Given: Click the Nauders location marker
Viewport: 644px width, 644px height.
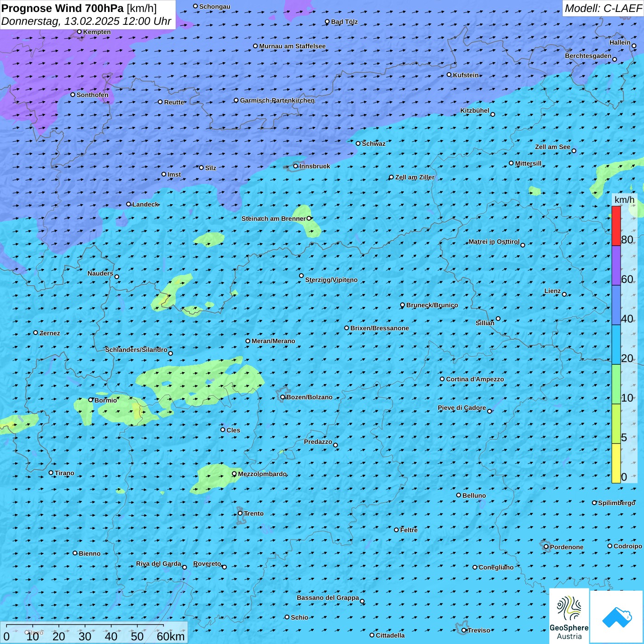Looking at the screenshot, I should point(117,277).
